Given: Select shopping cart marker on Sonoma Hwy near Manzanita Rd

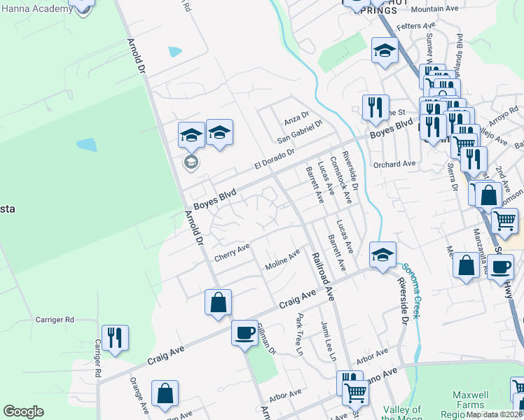Looking at the screenshot, I should 504,223.
